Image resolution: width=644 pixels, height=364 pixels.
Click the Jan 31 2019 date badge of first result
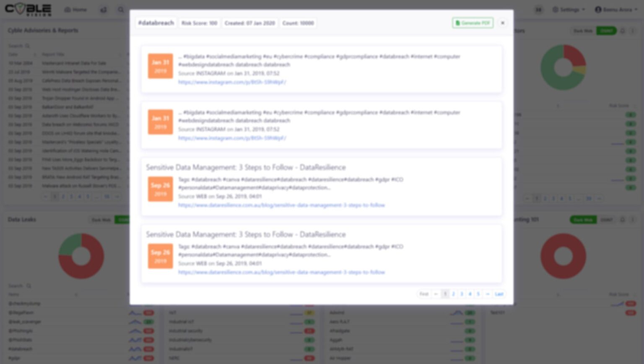(160, 66)
